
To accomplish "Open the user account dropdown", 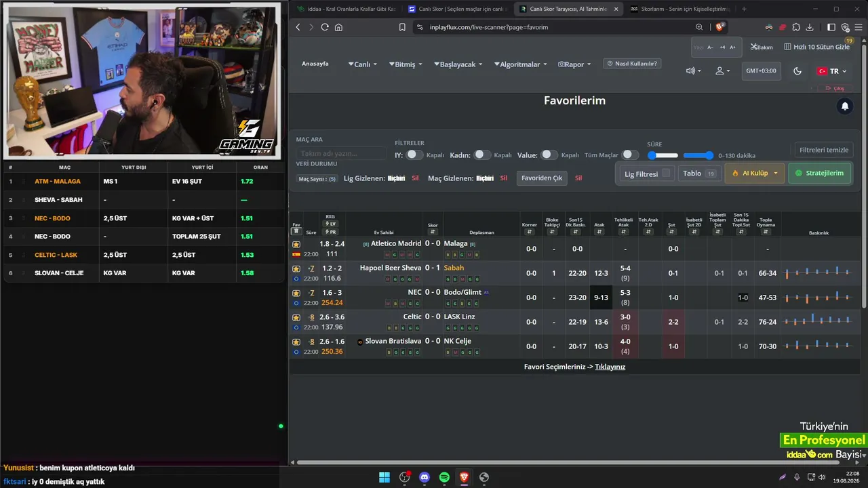I will coord(723,71).
